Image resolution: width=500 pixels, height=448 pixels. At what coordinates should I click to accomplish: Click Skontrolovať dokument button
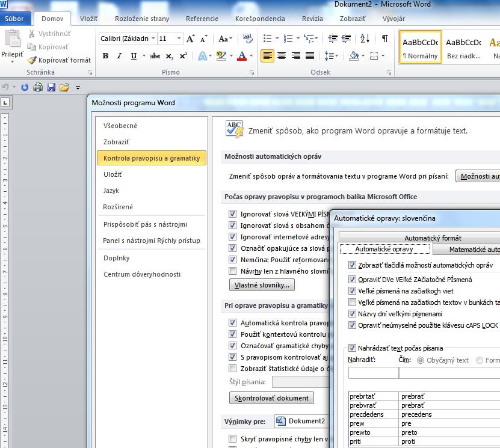(271, 398)
